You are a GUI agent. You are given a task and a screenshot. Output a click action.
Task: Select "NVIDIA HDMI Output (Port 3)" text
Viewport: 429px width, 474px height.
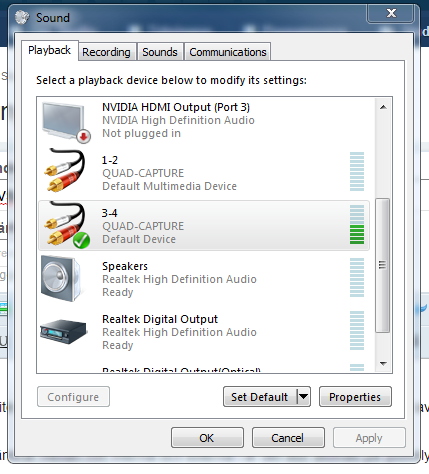[x=176, y=107]
